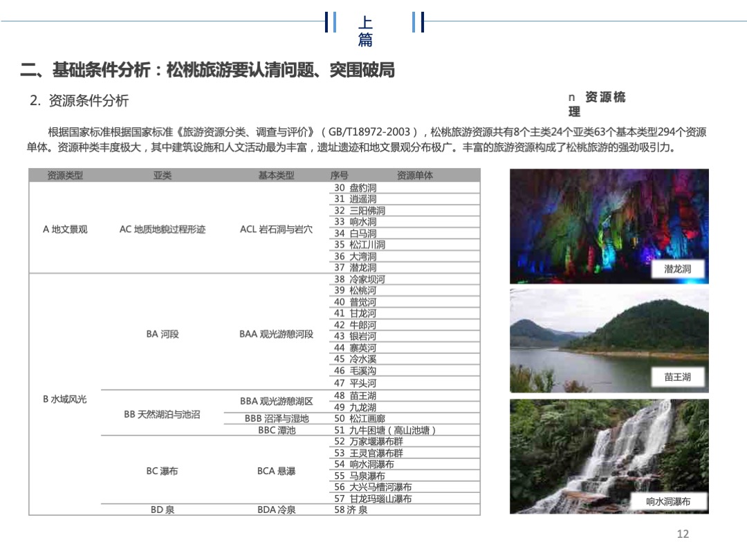This screenshot has height=560, width=747.
Task: Select the A 地文景观 table cell
Action: 66,230
